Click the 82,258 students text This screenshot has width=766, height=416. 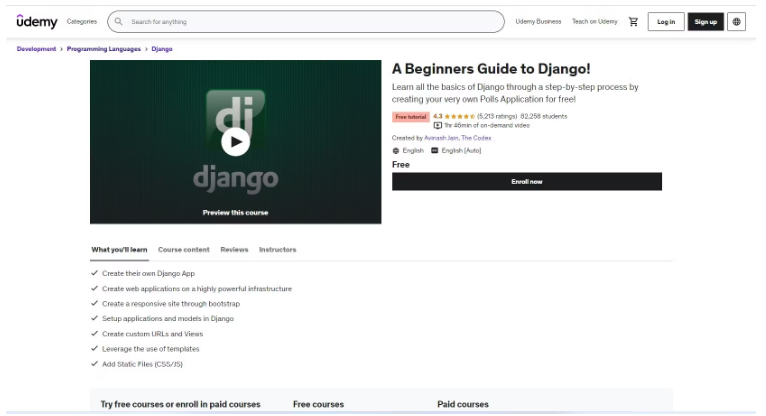[x=544, y=116]
